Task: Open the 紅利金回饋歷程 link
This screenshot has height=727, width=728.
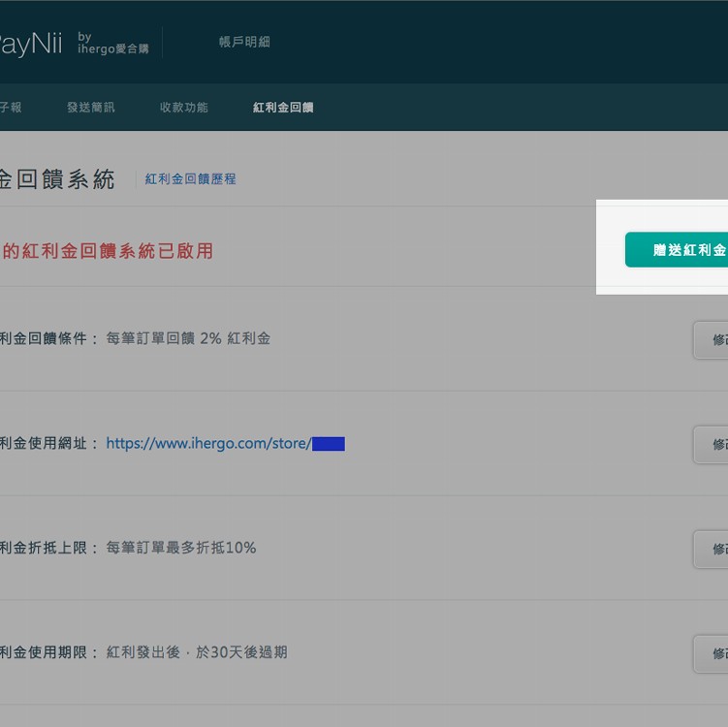Action: pos(190,179)
